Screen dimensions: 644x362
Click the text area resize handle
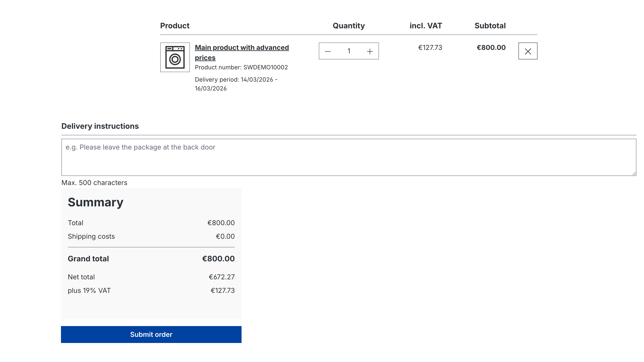[634, 174]
